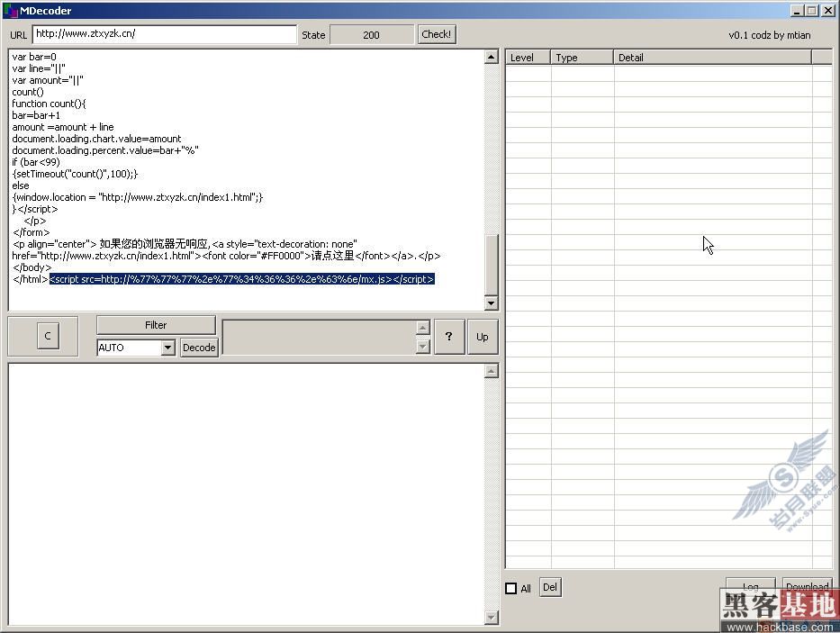Maximize the MDecoder window

[811, 11]
